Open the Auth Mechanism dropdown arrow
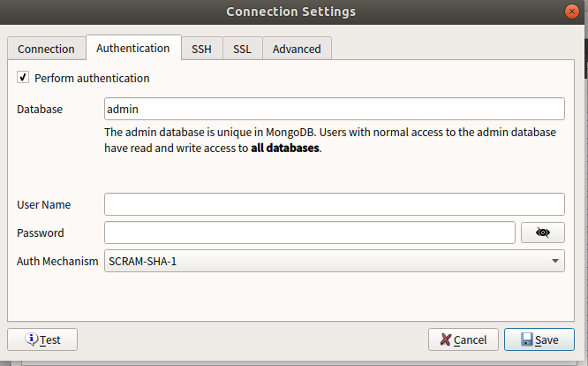 click(555, 261)
